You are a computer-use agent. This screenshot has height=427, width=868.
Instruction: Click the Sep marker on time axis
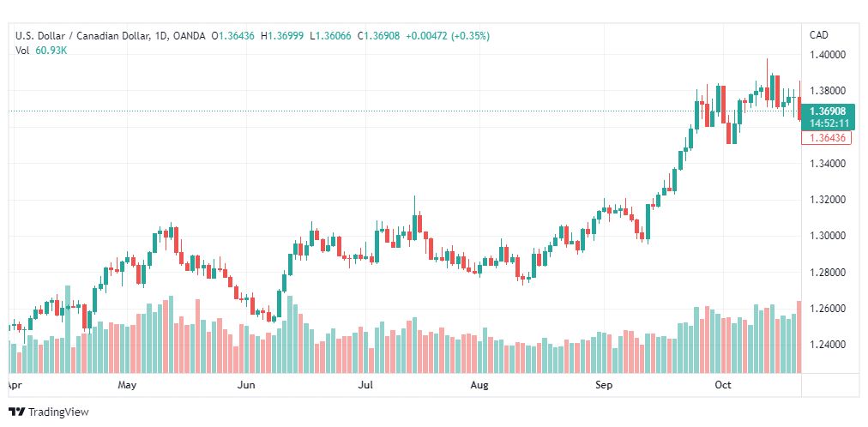pyautogui.click(x=604, y=385)
